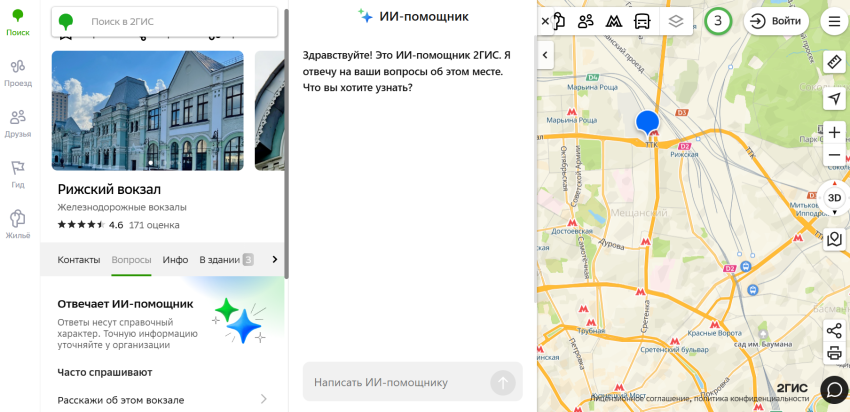Open the Проезд directions section in sidebar

click(18, 73)
